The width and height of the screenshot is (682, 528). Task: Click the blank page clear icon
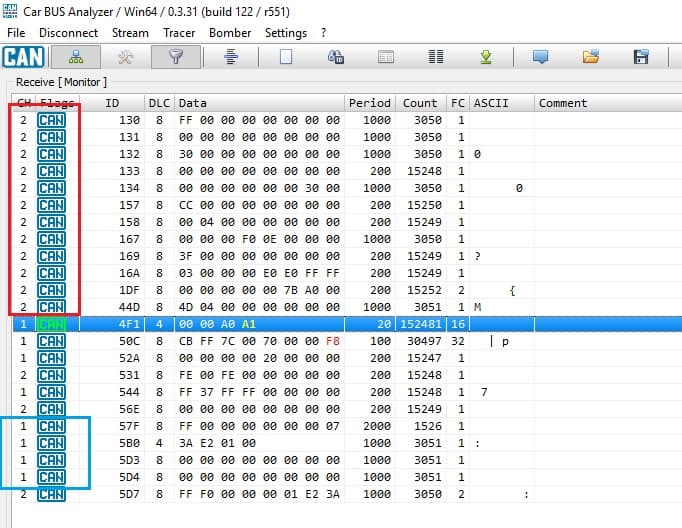[x=286, y=57]
